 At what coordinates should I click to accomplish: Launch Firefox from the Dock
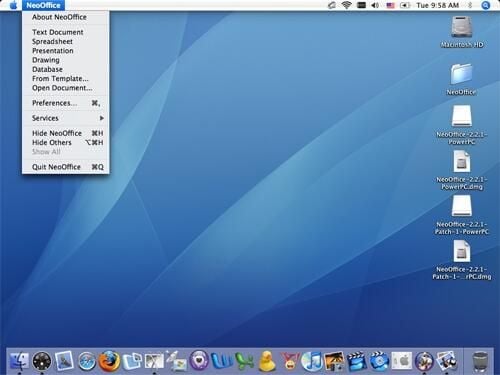pos(109,361)
